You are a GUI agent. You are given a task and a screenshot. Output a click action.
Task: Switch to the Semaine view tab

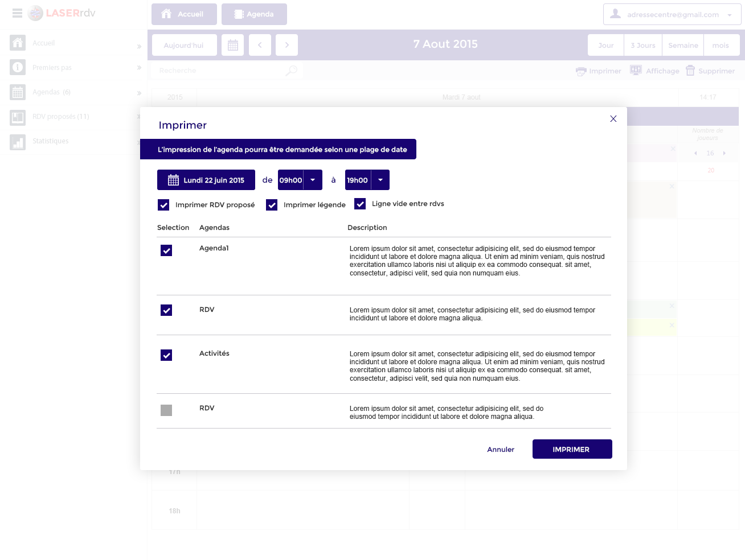pyautogui.click(x=683, y=45)
